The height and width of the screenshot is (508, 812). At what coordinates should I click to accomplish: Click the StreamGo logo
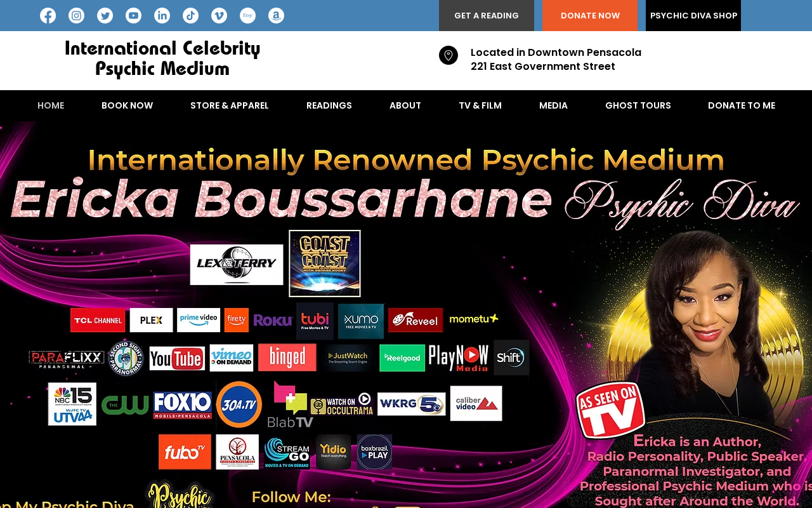(287, 452)
